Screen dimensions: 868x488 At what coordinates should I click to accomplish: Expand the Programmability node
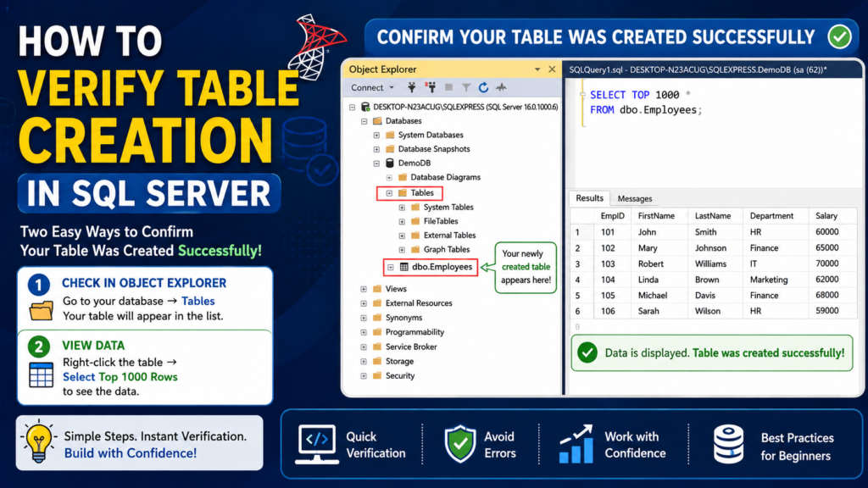pos(364,332)
